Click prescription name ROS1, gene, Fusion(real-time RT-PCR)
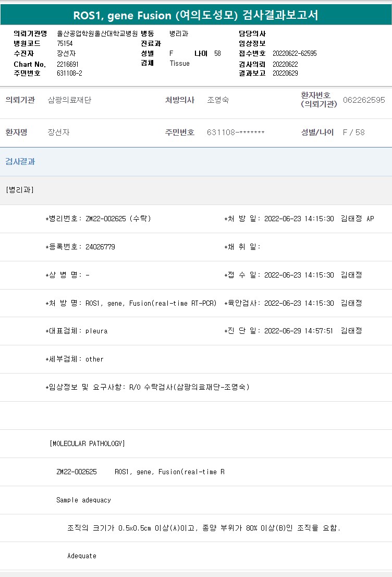Screen dimensions: 392x577 [x=151, y=303]
